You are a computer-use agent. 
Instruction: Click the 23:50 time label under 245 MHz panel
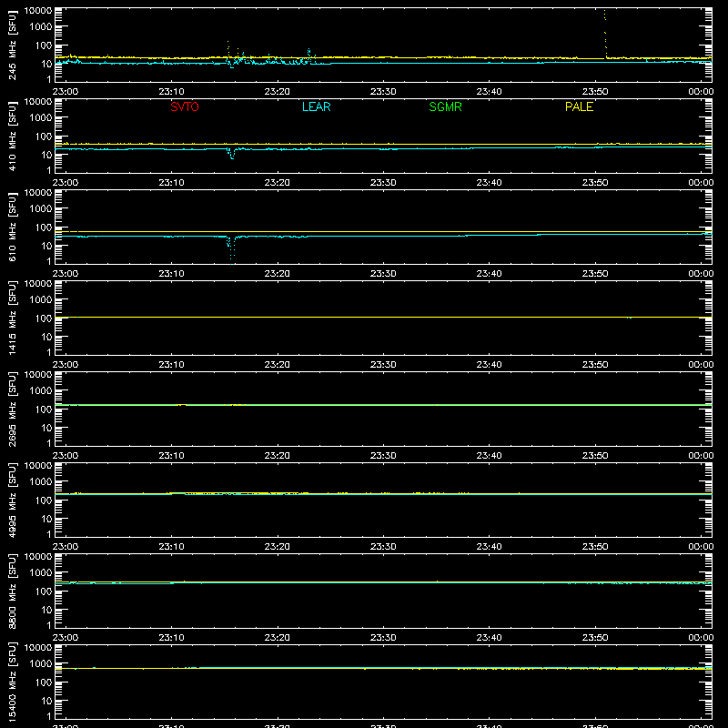click(595, 92)
